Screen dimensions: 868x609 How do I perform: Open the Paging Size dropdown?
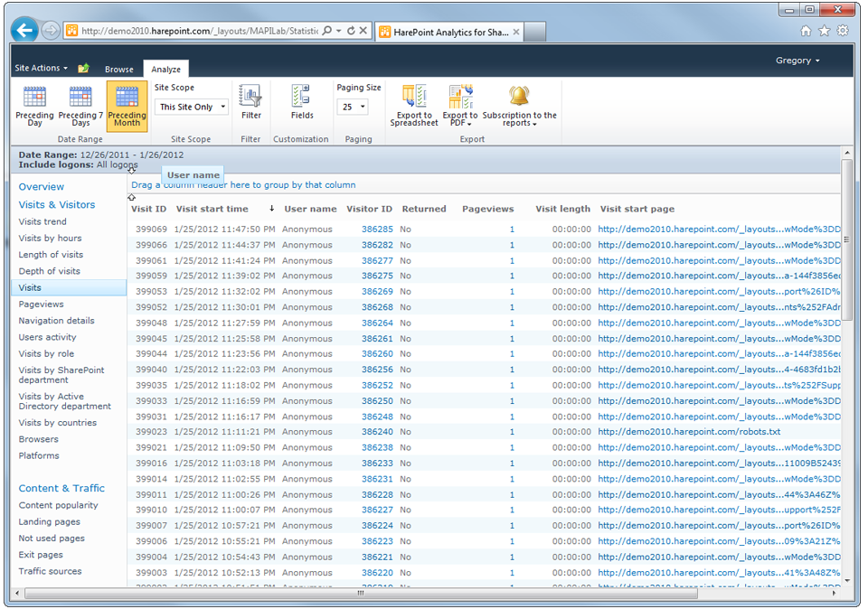pyautogui.click(x=353, y=107)
